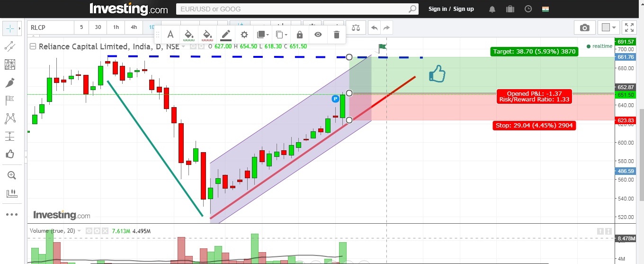Select the long position prediction tool
Screen dimensions: 644x264
pyautogui.click(x=9, y=136)
